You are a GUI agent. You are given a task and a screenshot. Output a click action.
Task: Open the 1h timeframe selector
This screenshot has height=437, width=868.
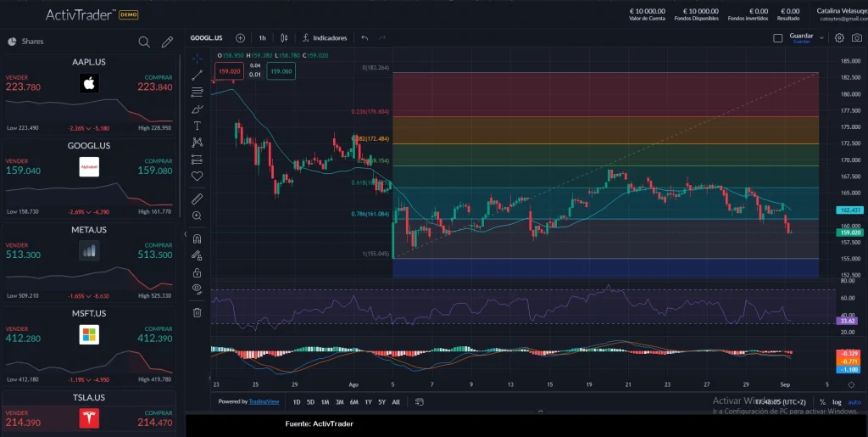coord(263,38)
